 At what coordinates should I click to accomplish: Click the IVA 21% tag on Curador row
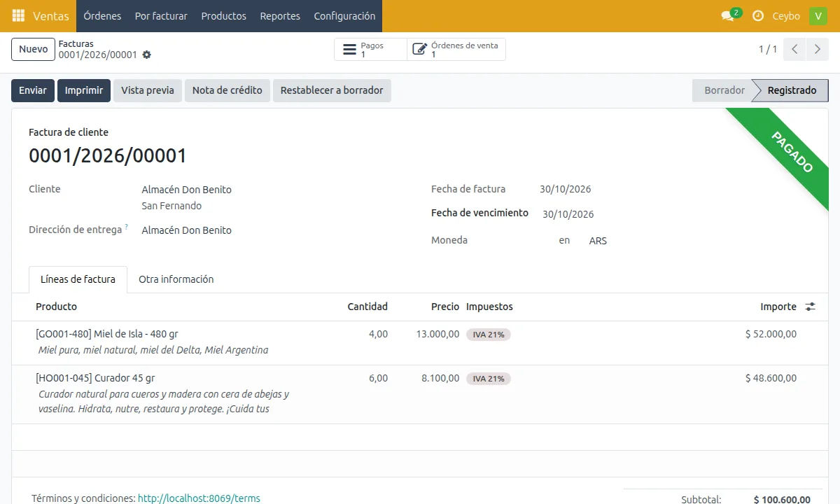point(489,379)
